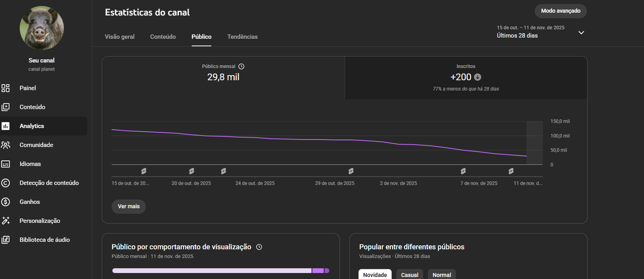This screenshot has width=644, height=279.
Task: Click clock icon beside Público por comportamento de visualização
Action: coord(259,247)
